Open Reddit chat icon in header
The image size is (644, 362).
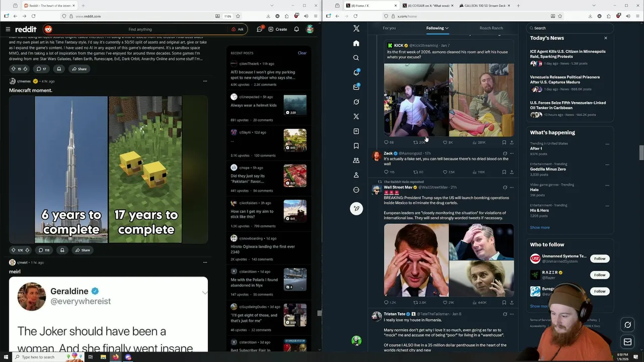click(x=260, y=29)
